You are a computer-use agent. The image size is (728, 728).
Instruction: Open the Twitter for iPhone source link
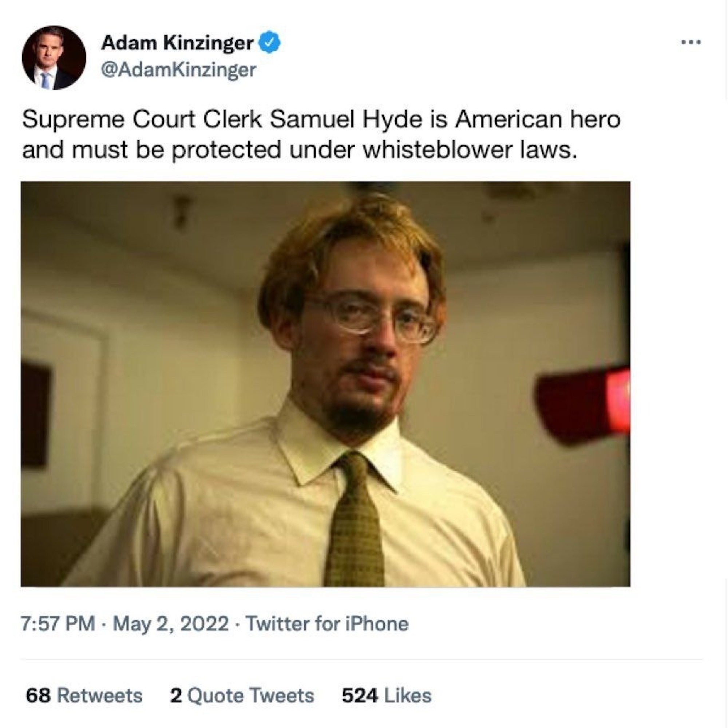click(x=327, y=624)
